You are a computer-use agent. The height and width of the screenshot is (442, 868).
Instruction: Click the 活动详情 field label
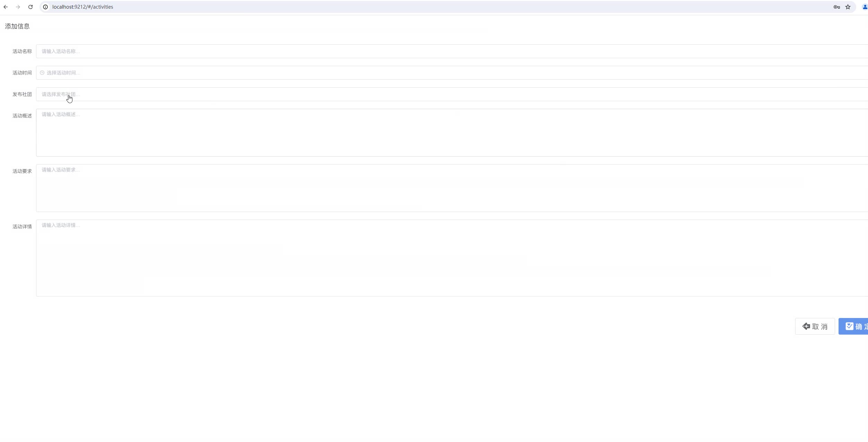click(22, 227)
